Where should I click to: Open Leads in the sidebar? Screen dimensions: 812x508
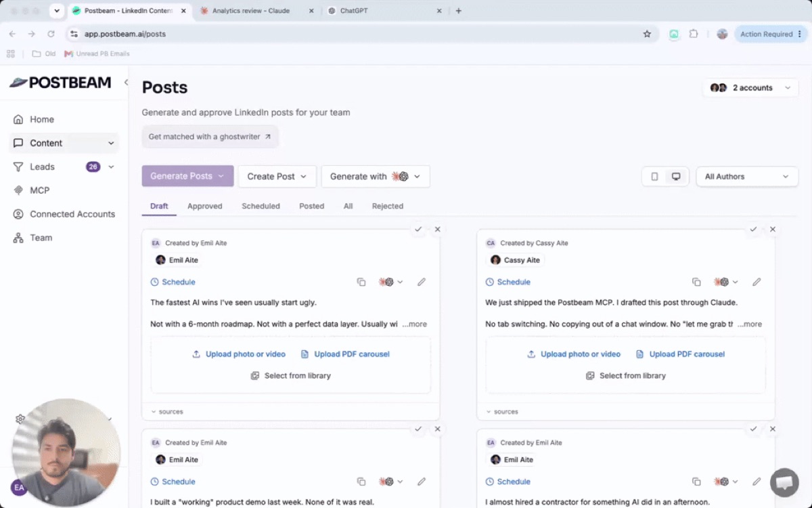[42, 167]
